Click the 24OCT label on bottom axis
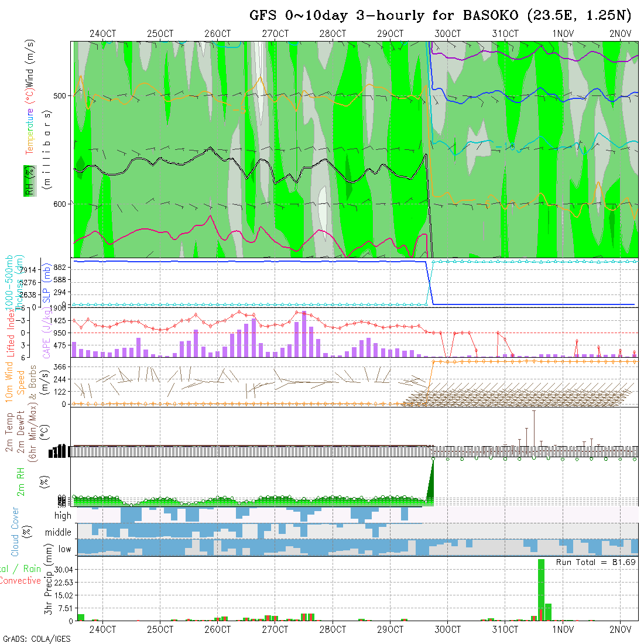 point(103,630)
